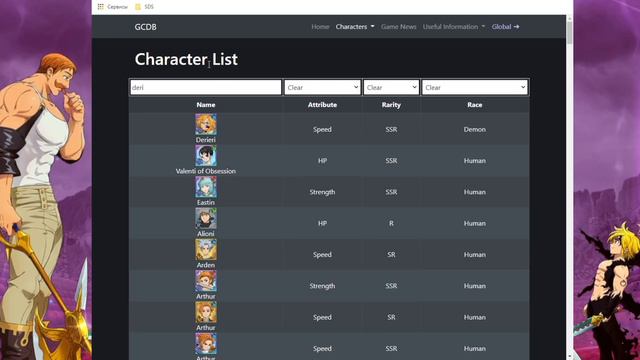Expand the Useful Information nav menu

point(454,27)
